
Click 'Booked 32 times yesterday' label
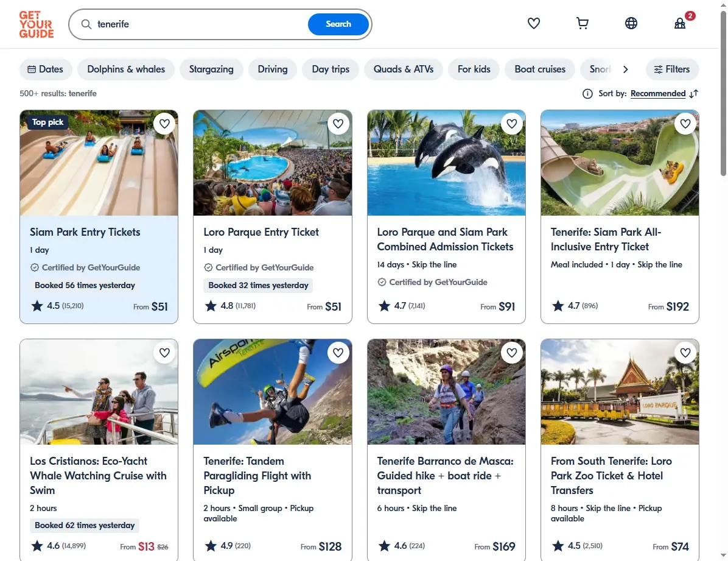pos(258,286)
